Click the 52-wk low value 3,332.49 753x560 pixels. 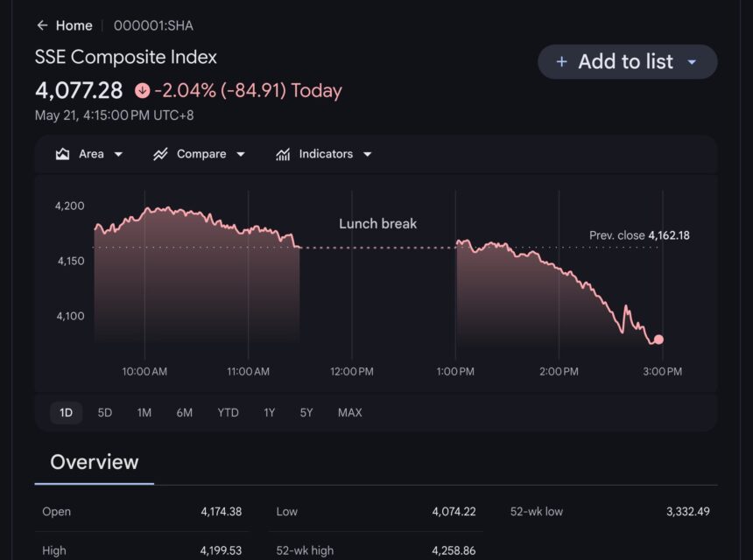click(x=688, y=512)
